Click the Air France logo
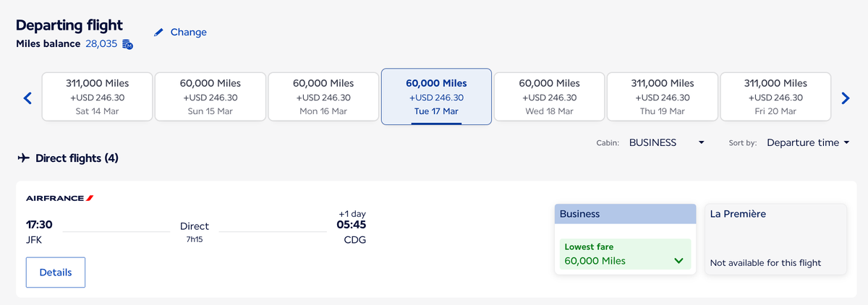The height and width of the screenshot is (305, 868). tap(60, 198)
